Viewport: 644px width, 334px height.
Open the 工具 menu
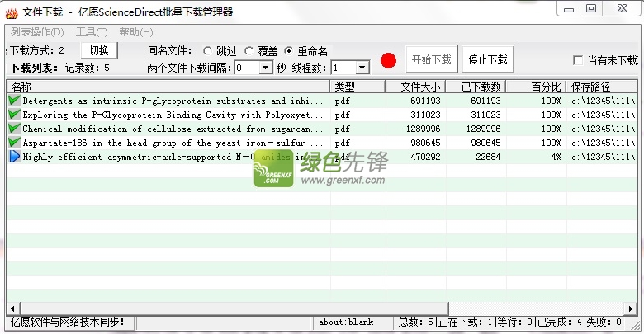click(92, 32)
